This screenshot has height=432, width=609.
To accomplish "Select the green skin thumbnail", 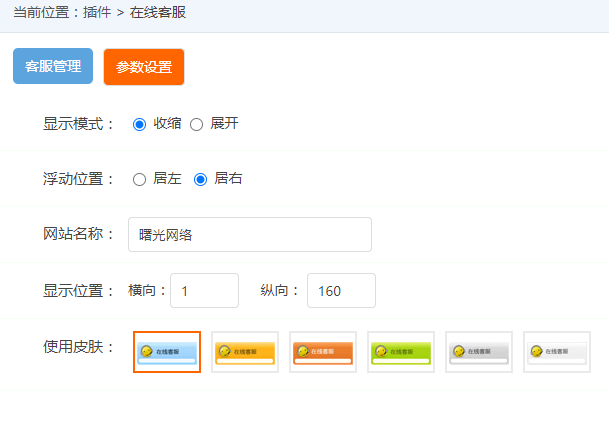I will coord(401,352).
